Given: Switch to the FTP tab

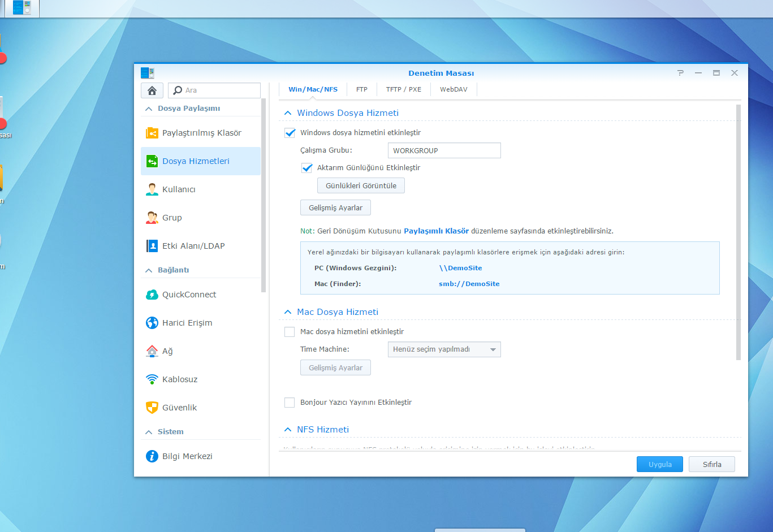Looking at the screenshot, I should (362, 89).
